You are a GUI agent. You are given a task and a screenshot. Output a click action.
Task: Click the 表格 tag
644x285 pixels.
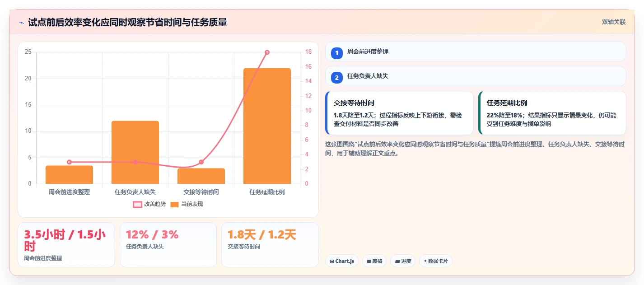[374, 261]
